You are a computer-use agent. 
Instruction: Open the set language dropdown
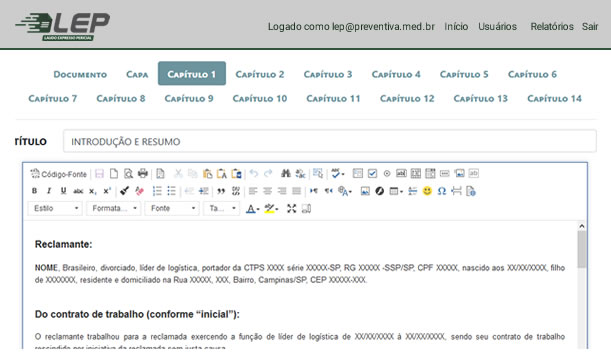pyautogui.click(x=345, y=191)
